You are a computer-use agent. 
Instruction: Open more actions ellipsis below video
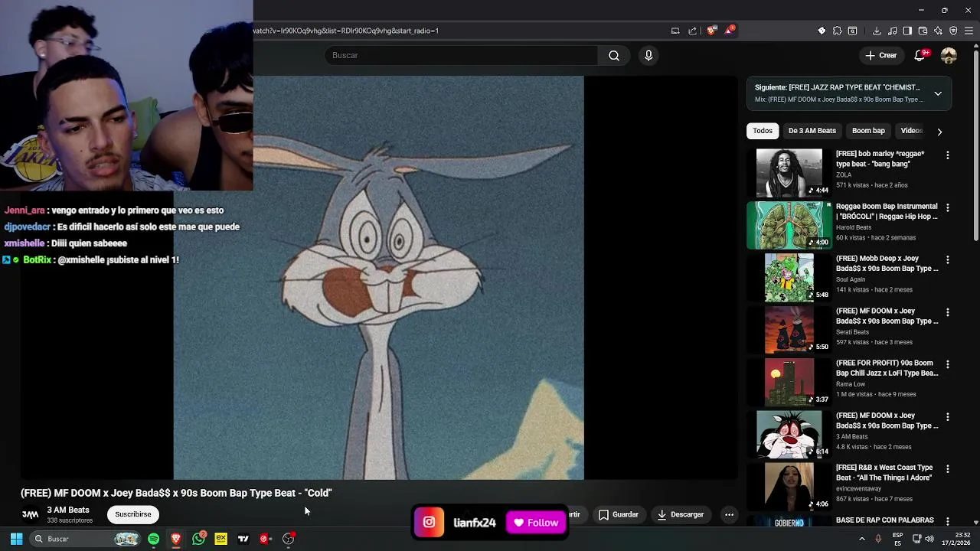point(729,515)
